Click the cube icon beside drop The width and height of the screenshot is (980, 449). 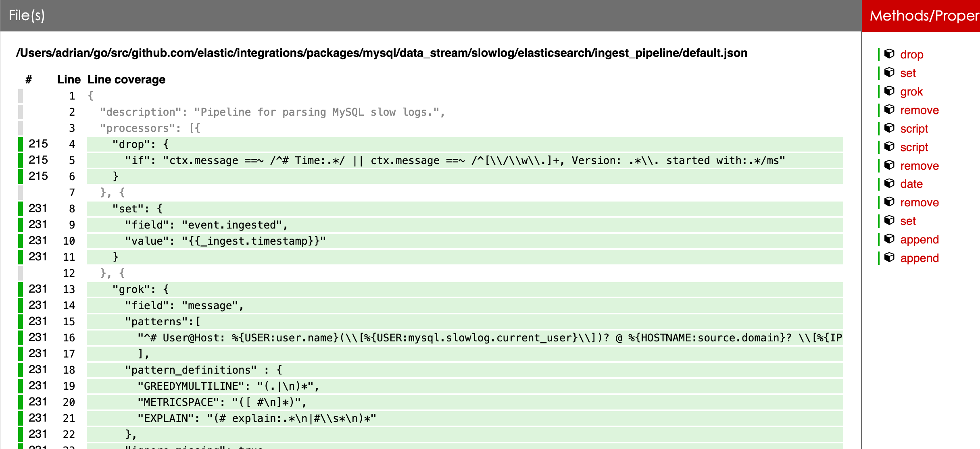point(889,54)
